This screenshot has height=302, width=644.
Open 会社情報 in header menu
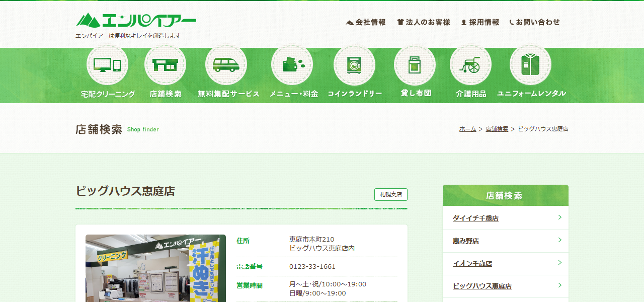click(371, 22)
